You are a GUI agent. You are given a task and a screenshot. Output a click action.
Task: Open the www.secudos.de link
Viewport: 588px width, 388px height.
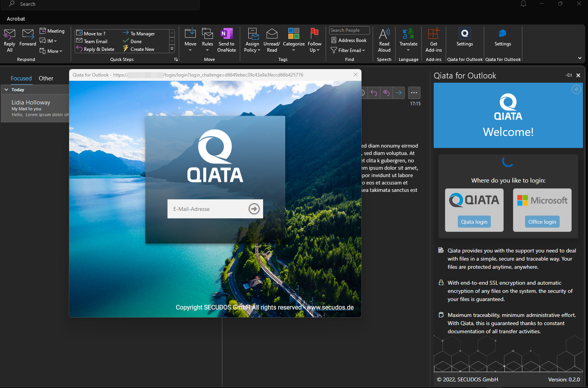click(x=330, y=307)
